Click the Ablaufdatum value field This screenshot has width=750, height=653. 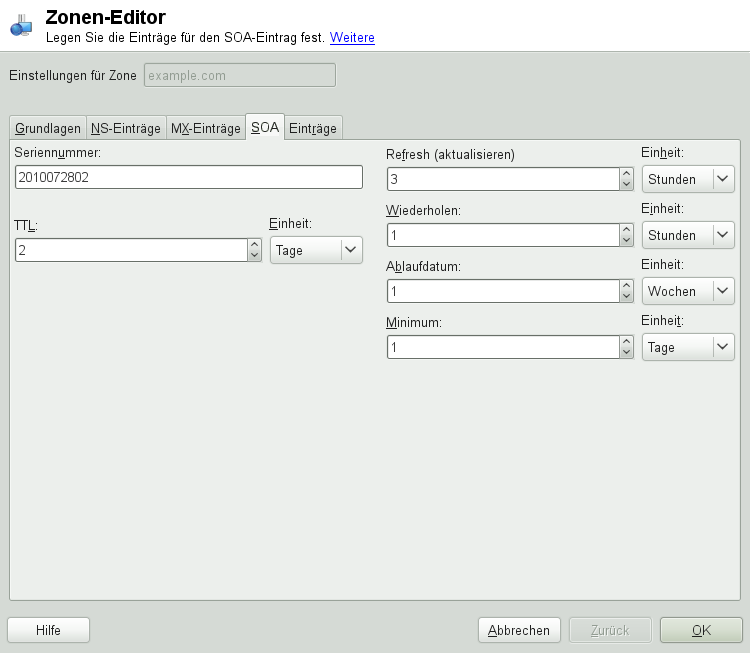(x=503, y=291)
